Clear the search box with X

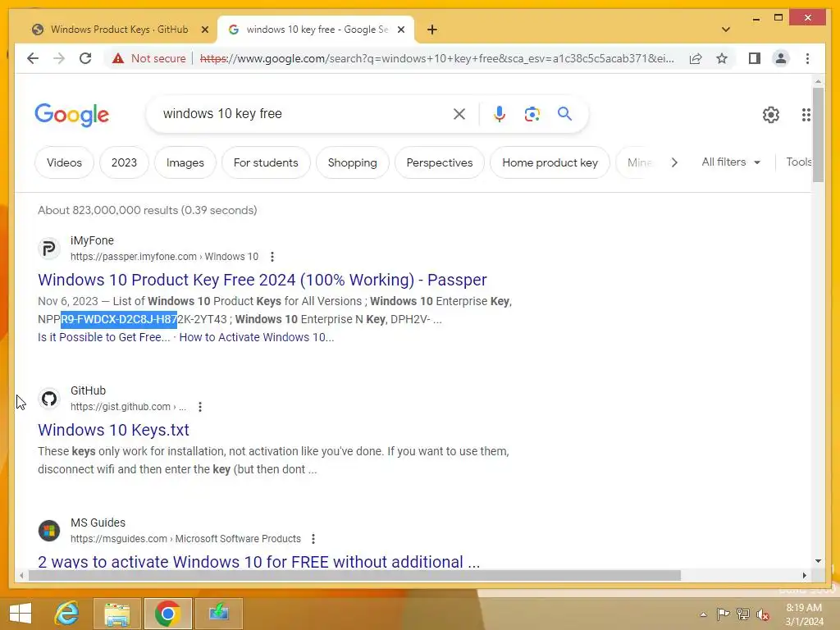(459, 113)
